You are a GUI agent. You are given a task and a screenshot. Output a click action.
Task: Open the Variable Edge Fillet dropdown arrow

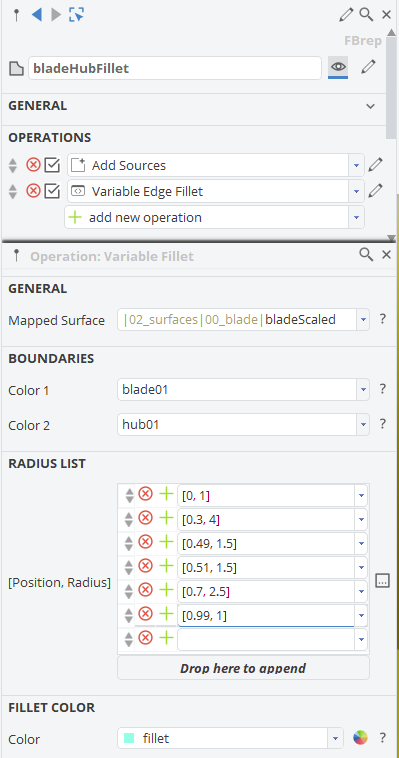(x=356, y=191)
